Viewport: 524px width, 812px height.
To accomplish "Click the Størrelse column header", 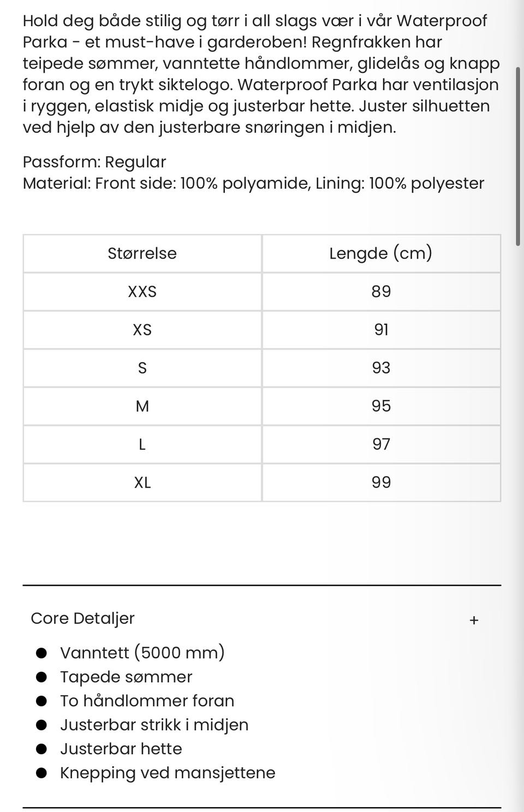I will tap(142, 254).
